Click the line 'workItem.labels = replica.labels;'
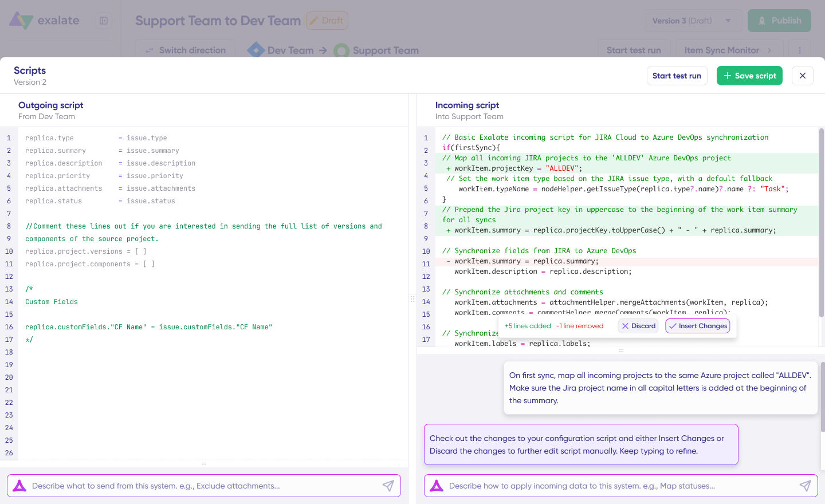 click(x=522, y=344)
